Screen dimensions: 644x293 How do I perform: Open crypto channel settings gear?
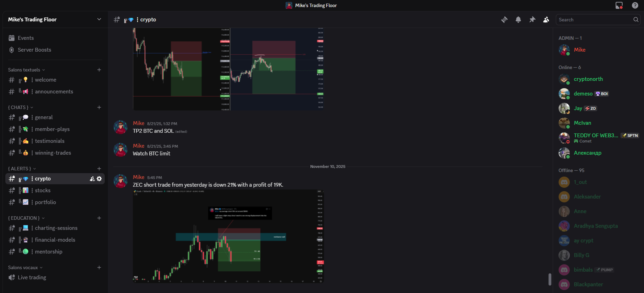click(x=99, y=179)
